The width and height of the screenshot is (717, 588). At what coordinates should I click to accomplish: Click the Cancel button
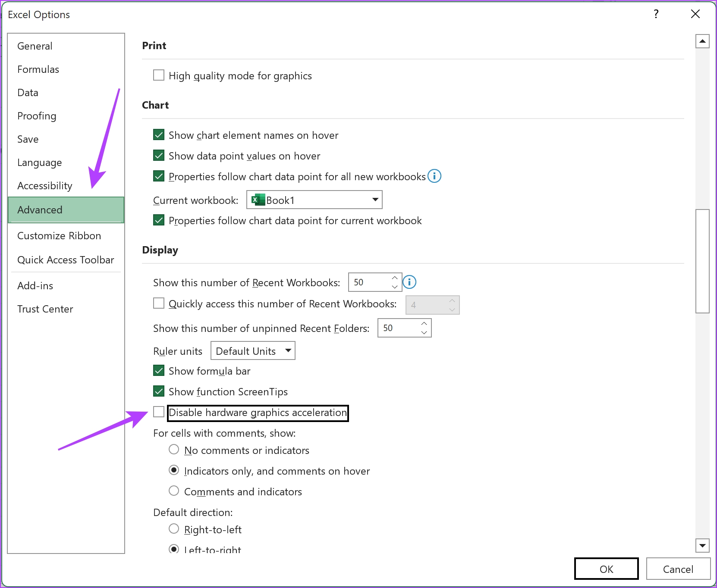[678, 569]
